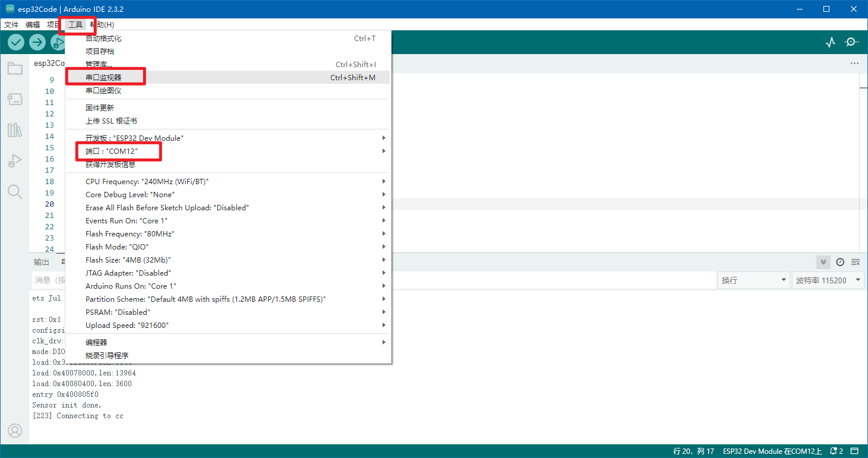Click the notifications bell in status bar
868x458 pixels.
pyautogui.click(x=837, y=451)
